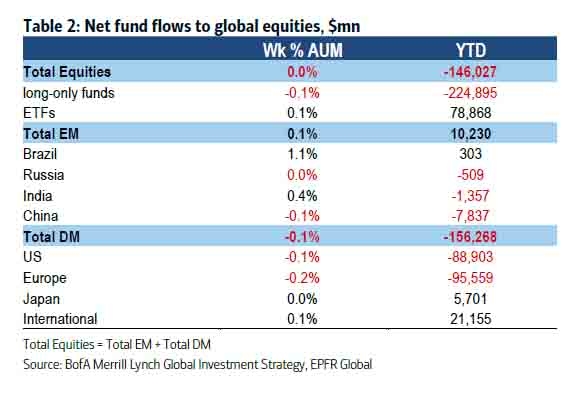The height and width of the screenshot is (396, 570).
Task: Click the -95,559 Europe YTD value
Action: 470,279
